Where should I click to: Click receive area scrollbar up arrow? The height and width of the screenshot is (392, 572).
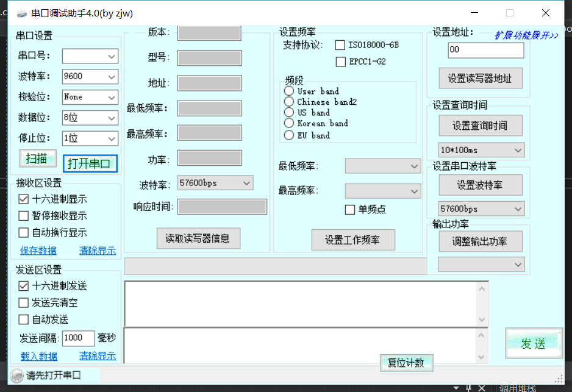pos(482,289)
